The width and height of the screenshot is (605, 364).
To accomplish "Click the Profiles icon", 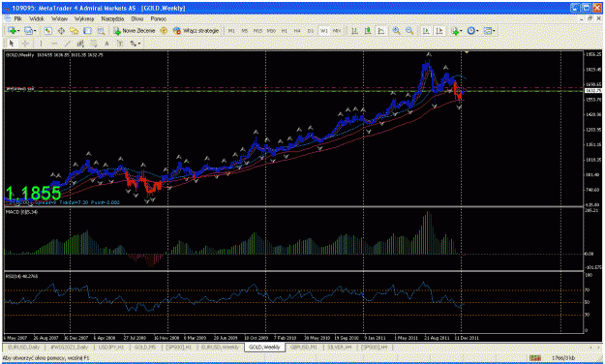I will tap(28, 31).
